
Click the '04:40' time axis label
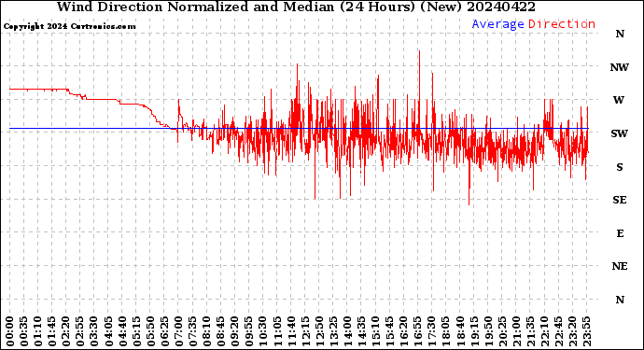pyautogui.click(x=122, y=331)
